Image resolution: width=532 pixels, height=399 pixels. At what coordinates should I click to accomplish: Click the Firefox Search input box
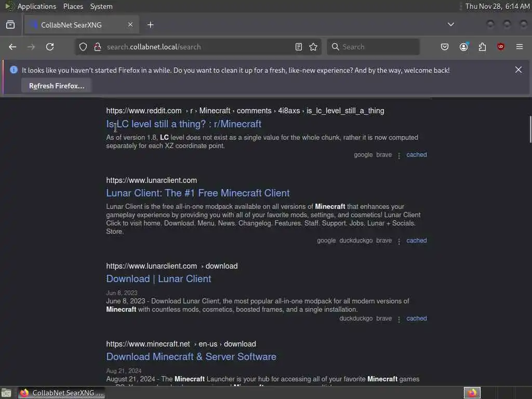click(373, 47)
